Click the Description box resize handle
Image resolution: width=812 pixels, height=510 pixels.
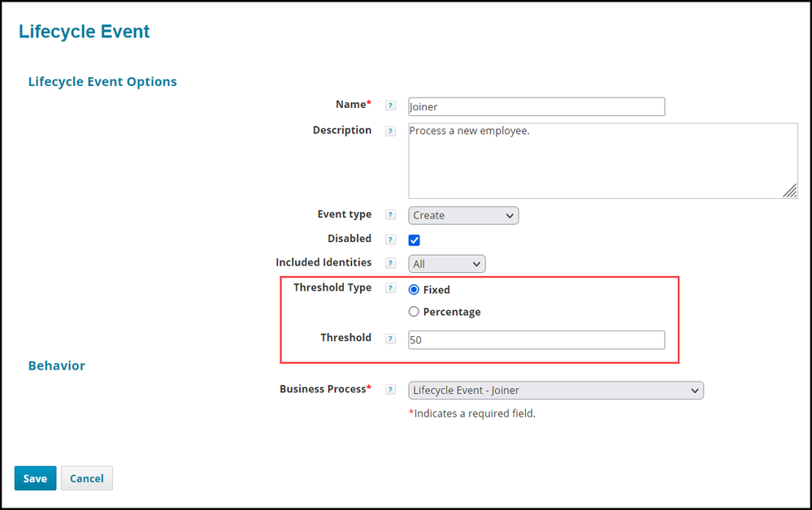coord(790,191)
